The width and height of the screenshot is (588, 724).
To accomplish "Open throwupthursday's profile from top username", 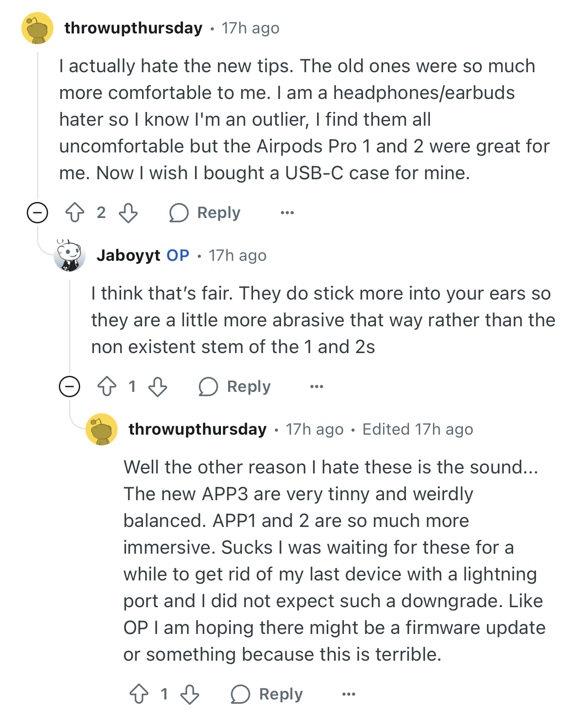I will pos(134,28).
